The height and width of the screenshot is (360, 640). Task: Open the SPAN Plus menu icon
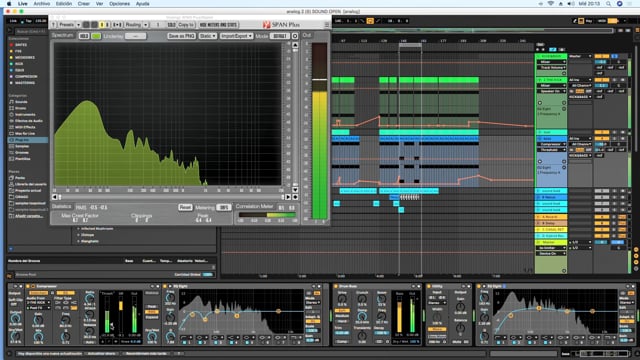click(x=327, y=25)
